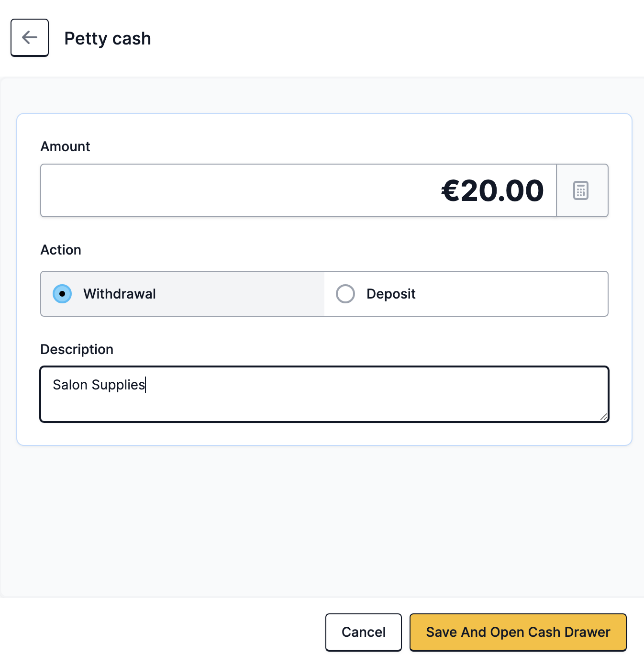
Task: Select the Deposit radio button
Action: pos(345,294)
